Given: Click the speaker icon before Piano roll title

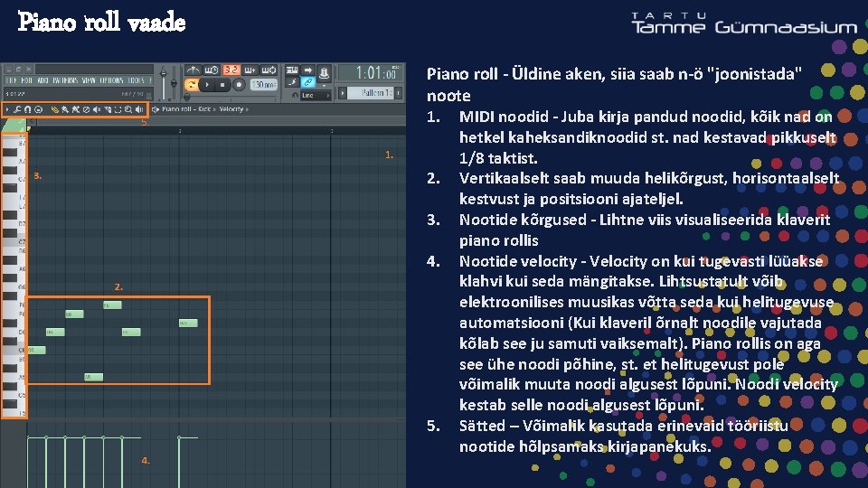Looking at the screenshot, I should tap(156, 109).
